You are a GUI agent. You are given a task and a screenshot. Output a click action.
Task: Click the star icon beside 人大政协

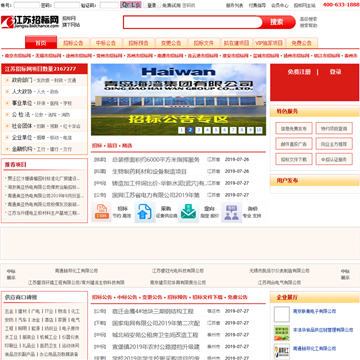[7, 92]
